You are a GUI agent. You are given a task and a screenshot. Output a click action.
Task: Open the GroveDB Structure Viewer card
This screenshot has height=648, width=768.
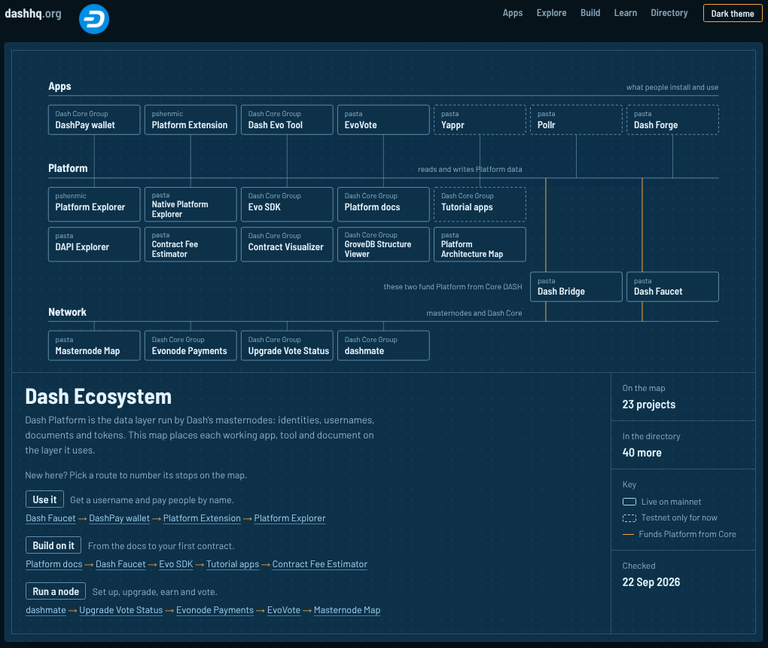coord(384,244)
